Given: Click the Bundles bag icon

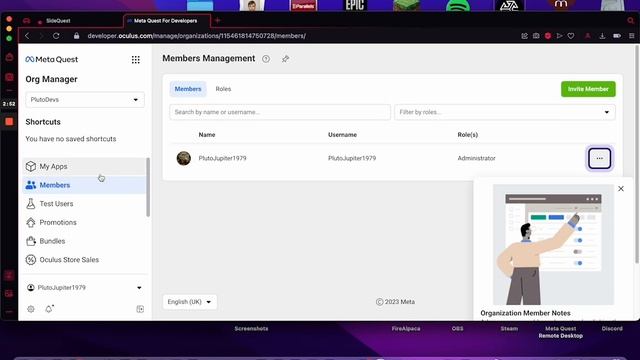Looking at the screenshot, I should (31, 241).
